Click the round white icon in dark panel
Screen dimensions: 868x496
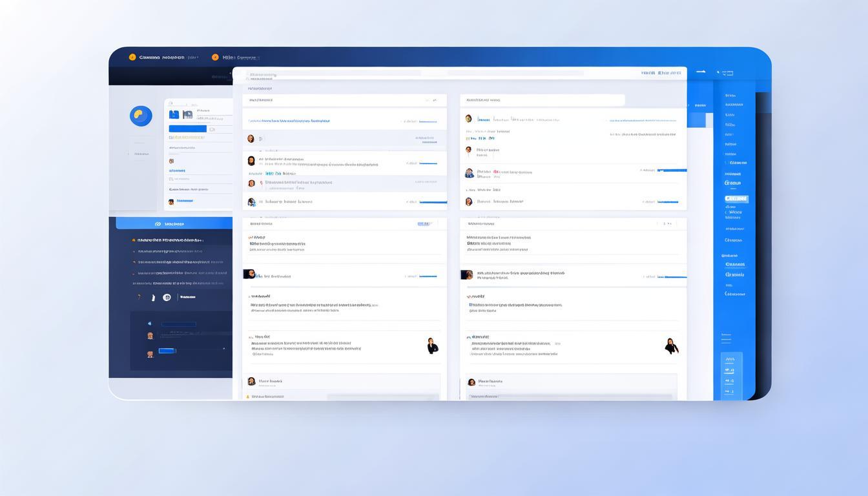[x=167, y=298]
